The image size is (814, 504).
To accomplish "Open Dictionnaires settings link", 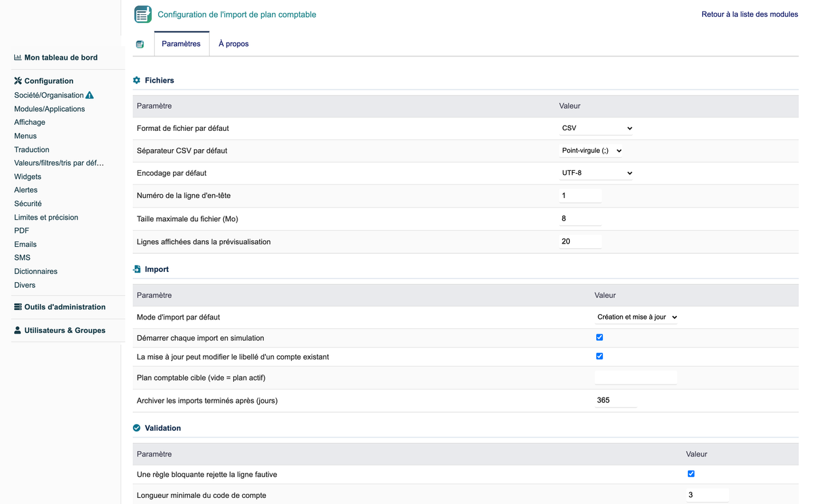I will coord(36,271).
